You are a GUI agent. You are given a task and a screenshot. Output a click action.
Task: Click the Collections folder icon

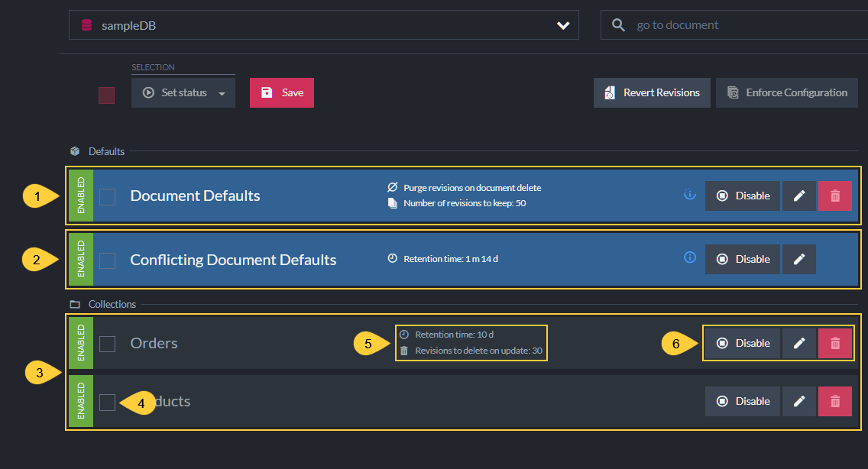click(75, 304)
